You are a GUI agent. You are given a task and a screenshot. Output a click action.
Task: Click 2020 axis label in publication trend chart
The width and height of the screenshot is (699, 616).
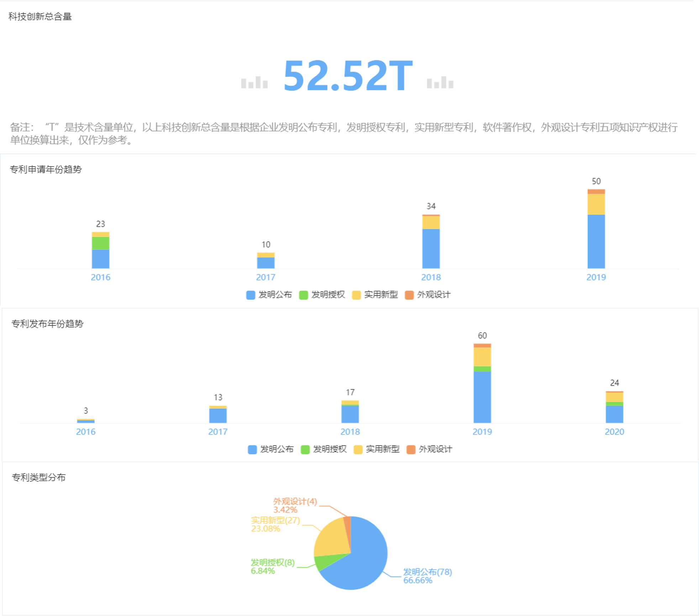tap(615, 432)
